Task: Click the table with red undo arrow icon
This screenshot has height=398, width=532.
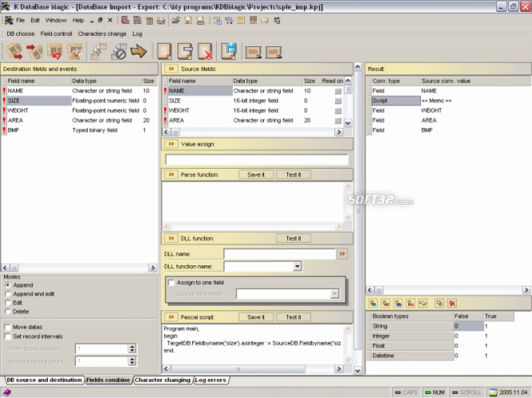Action: [55, 51]
